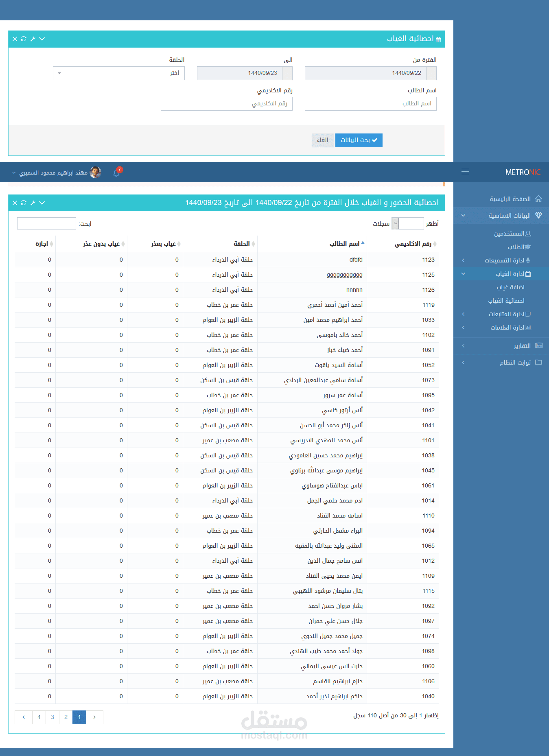Open the notifications bell with badge 7
The image size is (549, 756).
(x=117, y=172)
